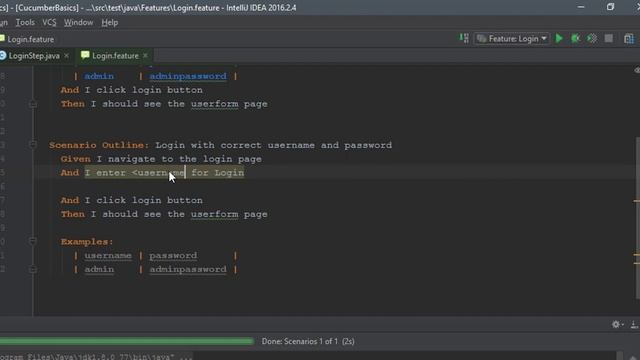Image resolution: width=640 pixels, height=360 pixels.
Task: Click the Login.feature file icon in breadcrumb
Action: point(2,39)
